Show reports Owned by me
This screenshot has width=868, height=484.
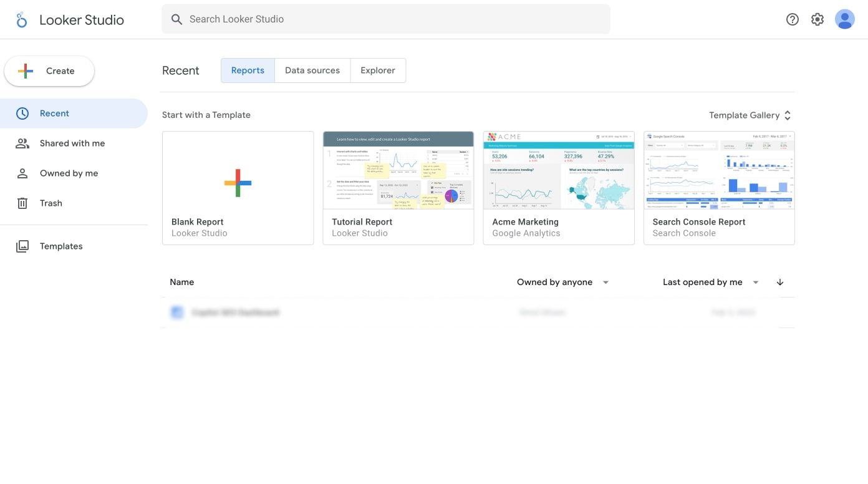pos(69,173)
